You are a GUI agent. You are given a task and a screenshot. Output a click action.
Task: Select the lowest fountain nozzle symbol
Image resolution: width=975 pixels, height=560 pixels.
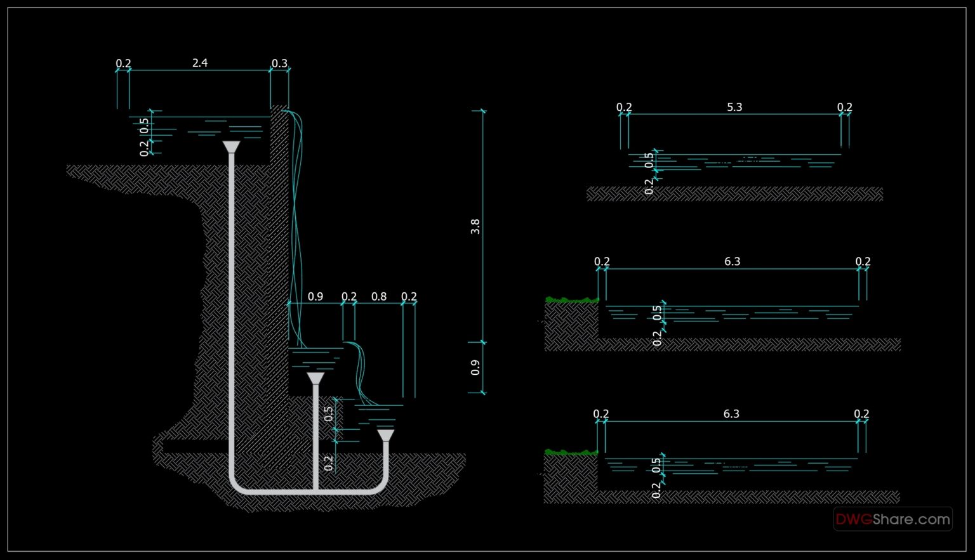387,434
